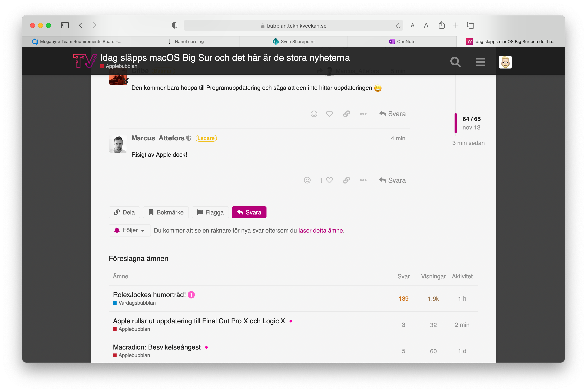This screenshot has width=587, height=392.
Task: Decrease text size with small A
Action: tap(412, 25)
